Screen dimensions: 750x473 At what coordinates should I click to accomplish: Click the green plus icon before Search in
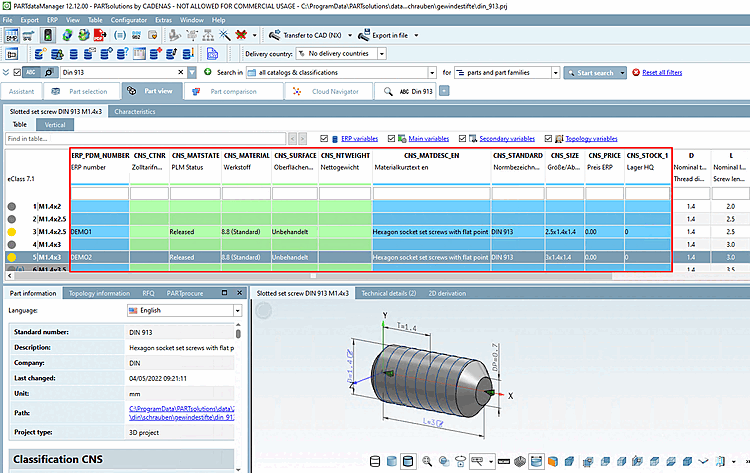pyautogui.click(x=208, y=72)
